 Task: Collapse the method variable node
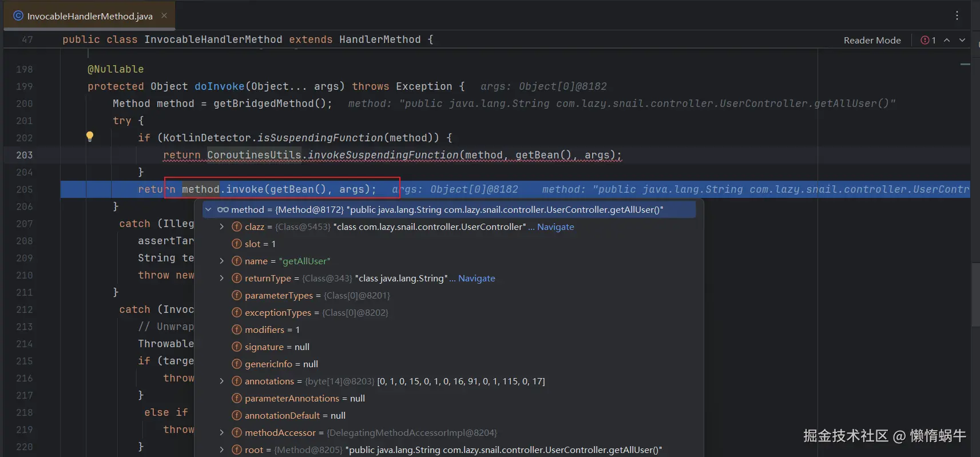pyautogui.click(x=209, y=210)
